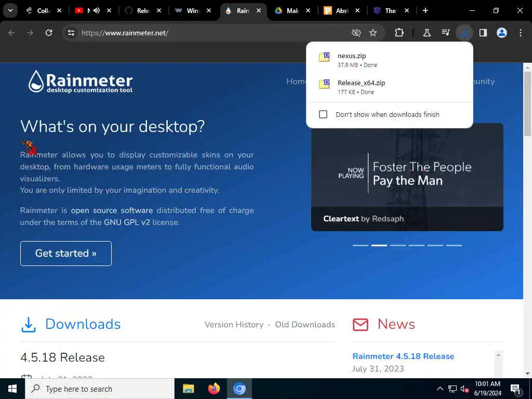Open the Cleartext by Redsaph skin slide

click(x=407, y=177)
